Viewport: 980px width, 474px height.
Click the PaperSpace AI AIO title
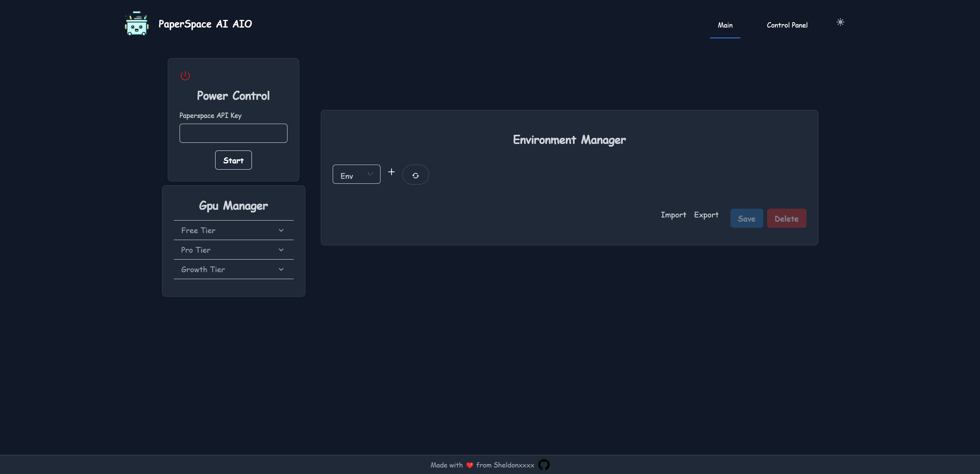coord(205,24)
